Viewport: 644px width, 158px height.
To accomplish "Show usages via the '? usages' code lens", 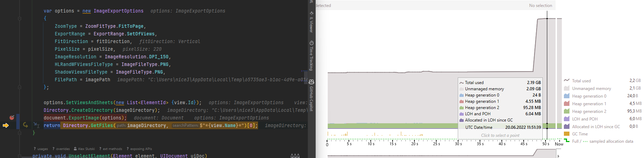I will (41, 149).
